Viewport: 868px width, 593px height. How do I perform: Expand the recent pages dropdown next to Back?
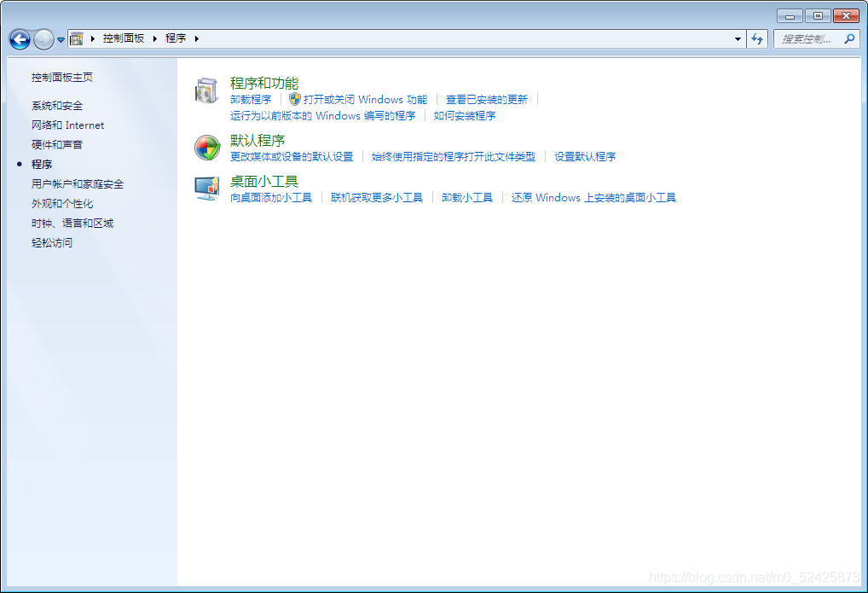pyautogui.click(x=60, y=38)
